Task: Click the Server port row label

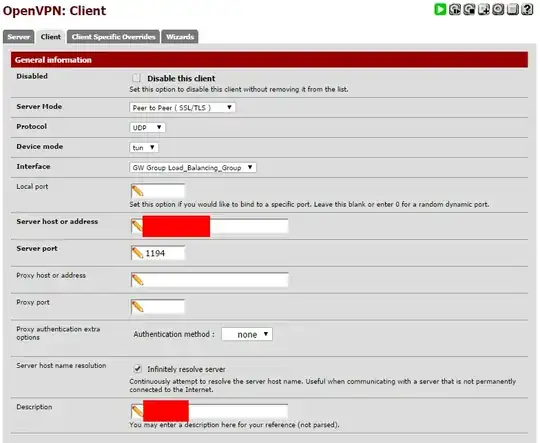Action: (37, 248)
